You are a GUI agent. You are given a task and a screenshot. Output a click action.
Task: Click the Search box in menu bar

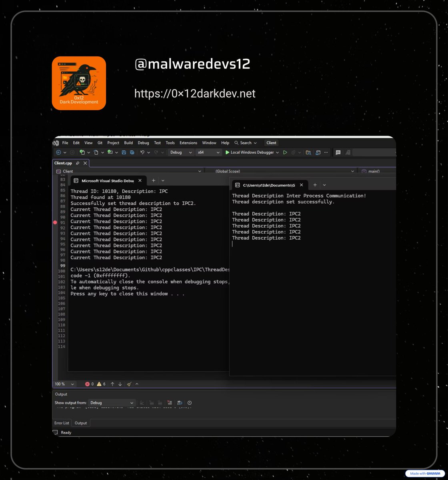246,143
